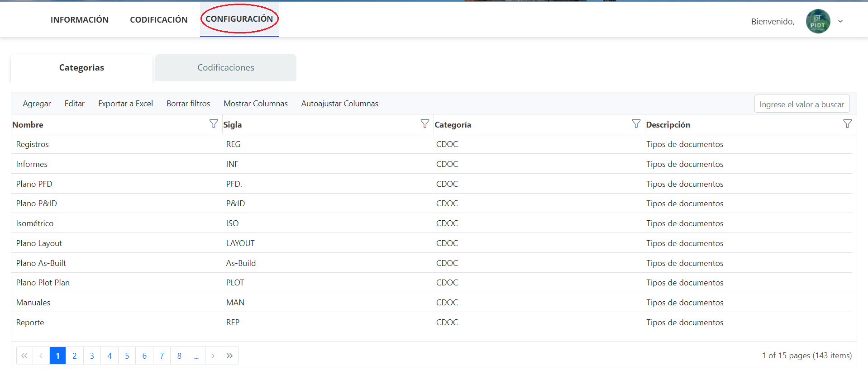This screenshot has width=868, height=370.
Task: Select the Plano P&ID row
Action: [37, 204]
